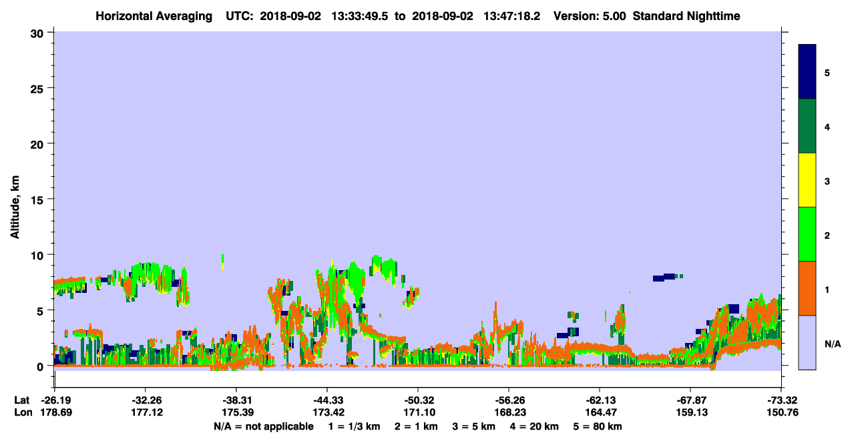Click the latitude value '-38.31'
Screen dimensions: 868x445
pyautogui.click(x=236, y=400)
